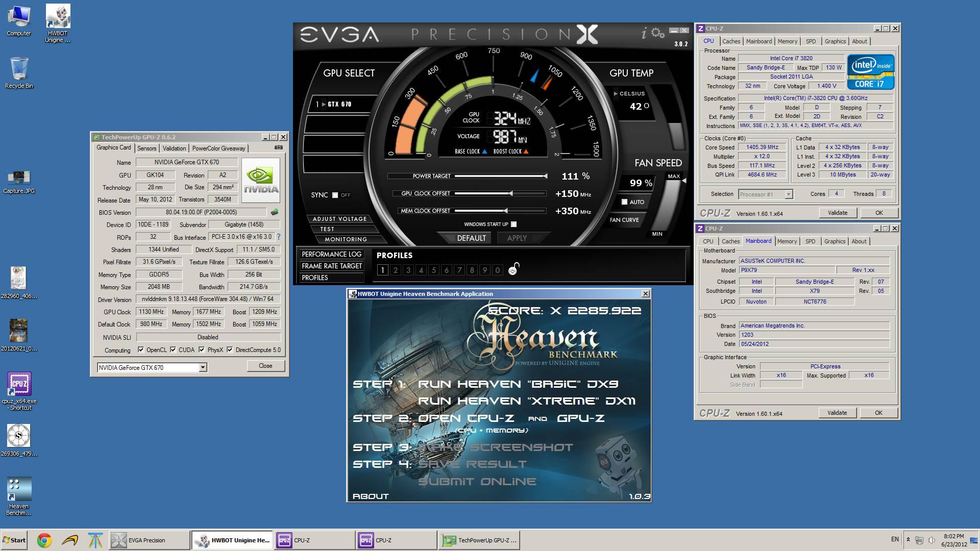Viewport: 980px width, 551px height.
Task: Open SPD tab in bottom CPU-Z window
Action: click(810, 241)
